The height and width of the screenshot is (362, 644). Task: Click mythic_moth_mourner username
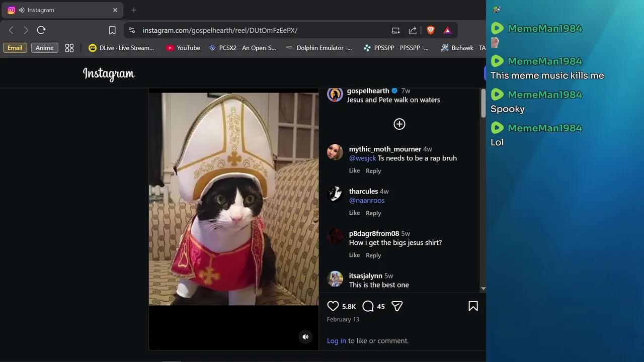pos(385,149)
